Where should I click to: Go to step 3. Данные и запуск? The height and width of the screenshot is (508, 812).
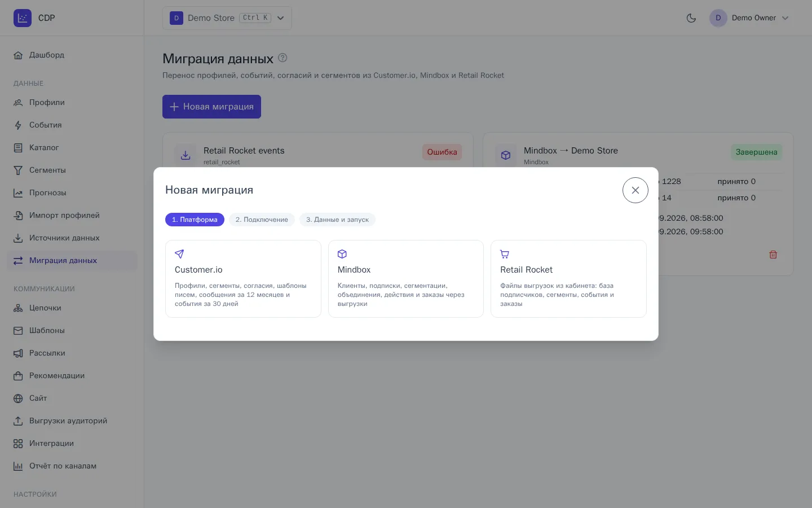pos(337,220)
